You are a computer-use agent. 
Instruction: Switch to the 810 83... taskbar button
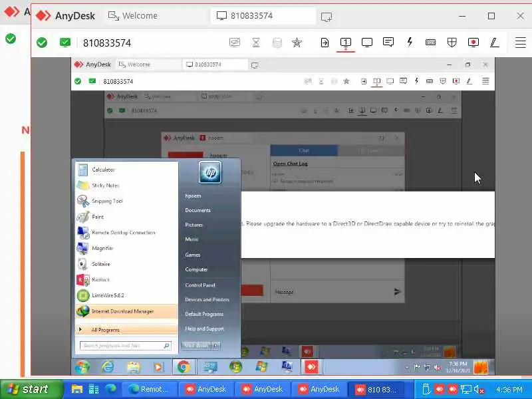[x=377, y=389]
